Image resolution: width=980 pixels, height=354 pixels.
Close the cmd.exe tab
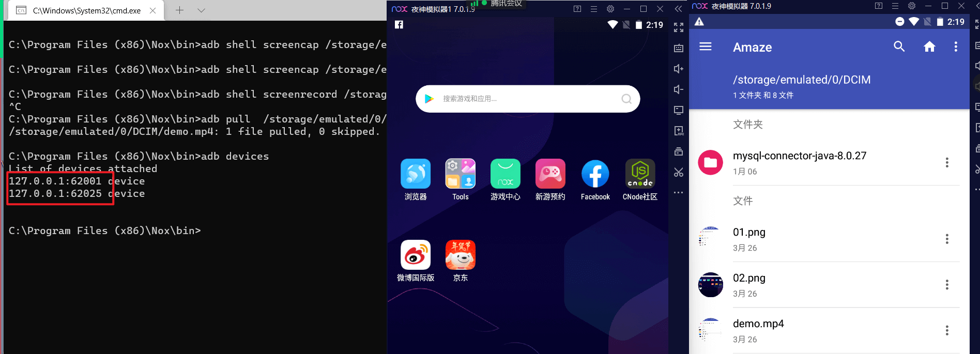click(153, 10)
